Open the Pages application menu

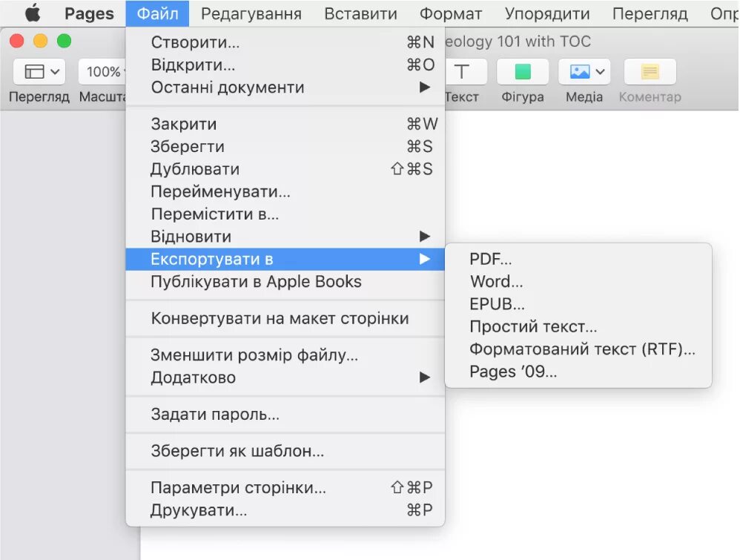coord(89,13)
